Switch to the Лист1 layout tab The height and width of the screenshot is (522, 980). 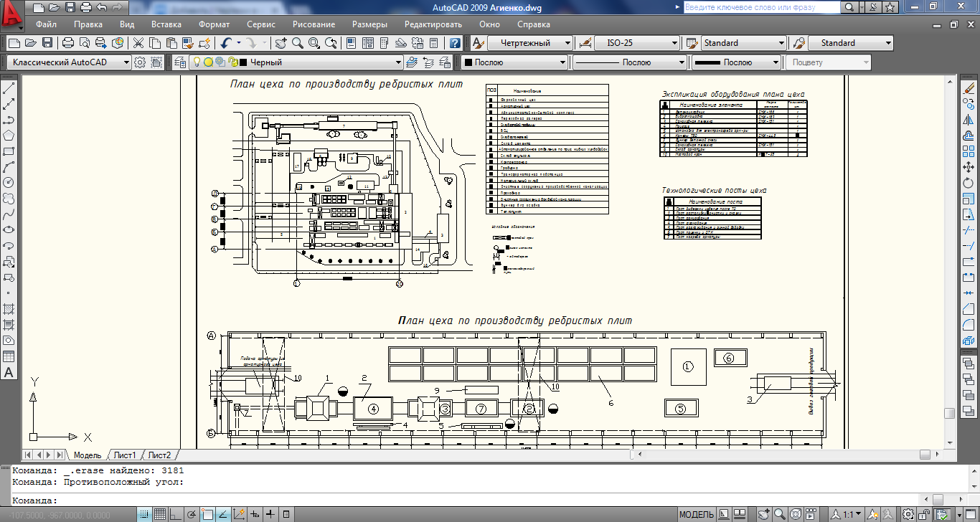tap(126, 455)
